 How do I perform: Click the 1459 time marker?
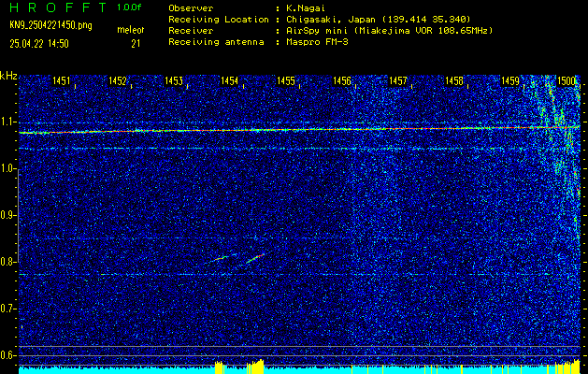510,80
